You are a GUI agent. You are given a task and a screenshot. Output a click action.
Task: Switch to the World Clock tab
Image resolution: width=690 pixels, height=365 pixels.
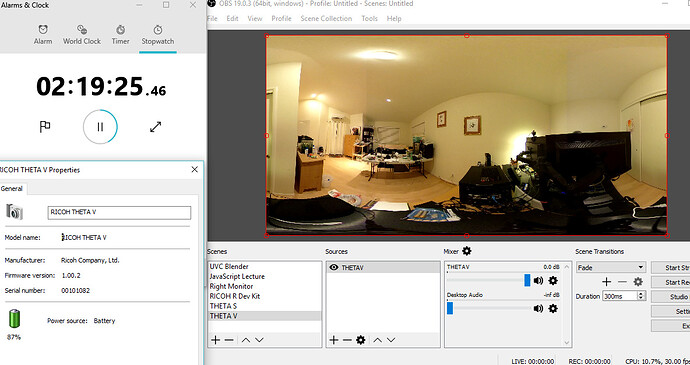click(82, 35)
